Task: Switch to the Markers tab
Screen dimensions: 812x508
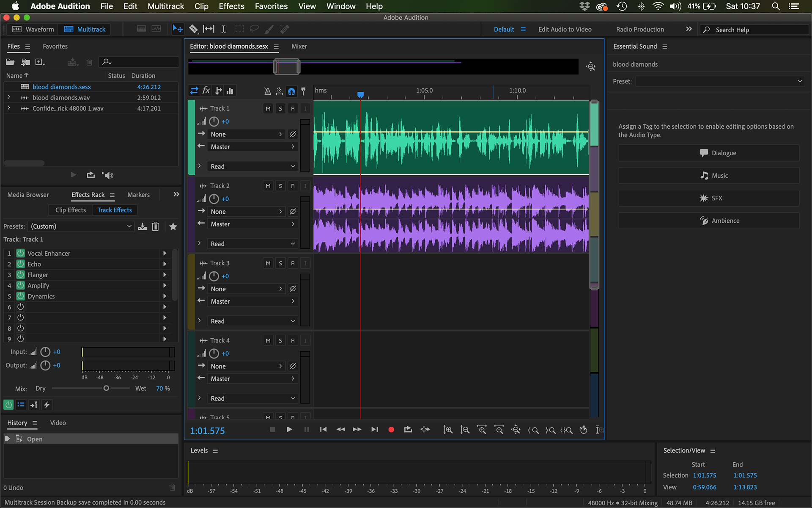Action: (x=138, y=195)
